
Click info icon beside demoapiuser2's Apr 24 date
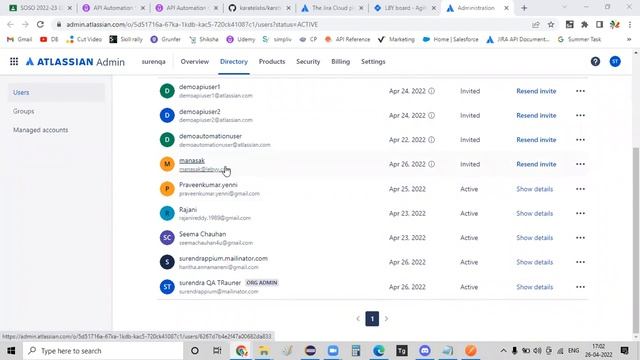pyautogui.click(x=431, y=116)
